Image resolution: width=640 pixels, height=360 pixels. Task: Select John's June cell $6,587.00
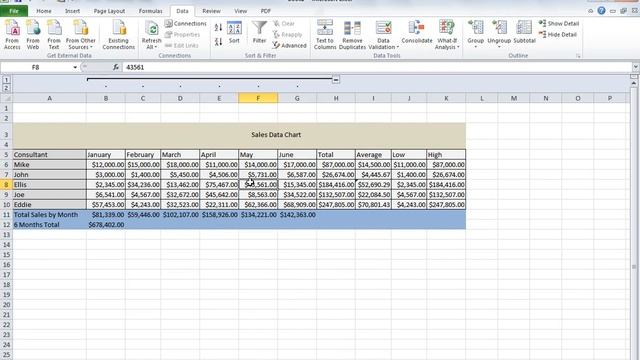tap(297, 175)
